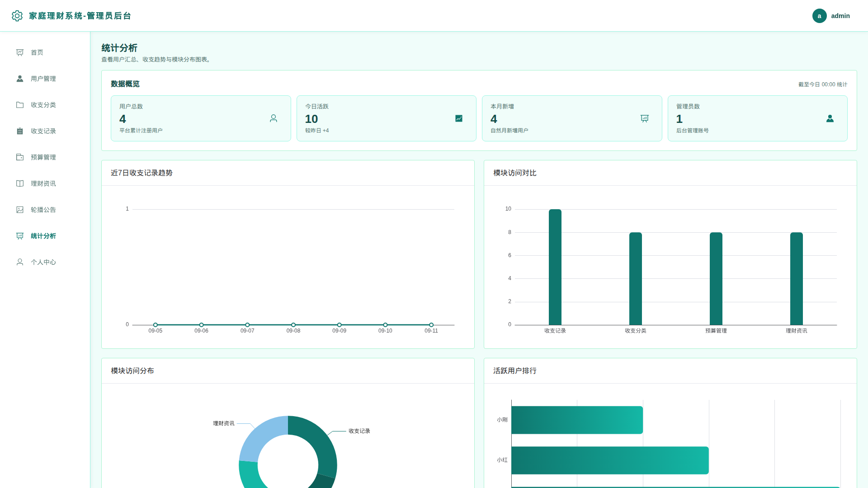
Task: Navigate to 收支记录 menu entry
Action: point(45,131)
